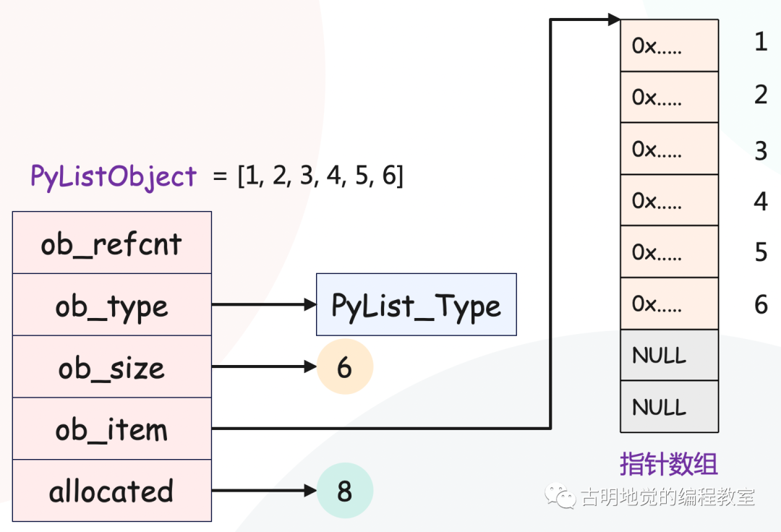781x532 pixels.
Task: Select the number 6 beside the pointer array
Action: click(761, 304)
